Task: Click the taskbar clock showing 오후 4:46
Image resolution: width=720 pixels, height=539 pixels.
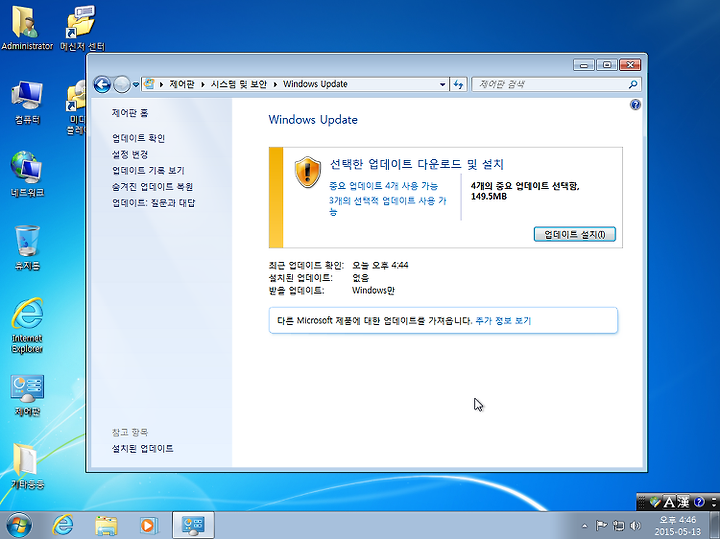Action: point(678,525)
